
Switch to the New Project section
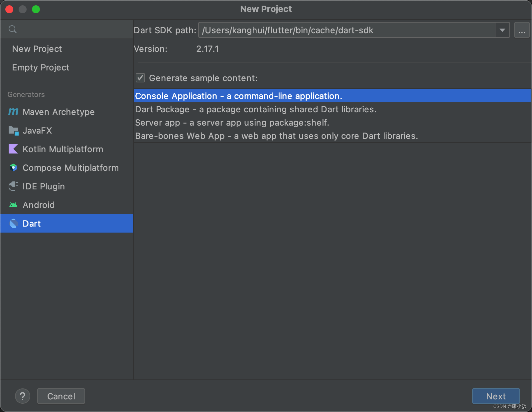click(37, 49)
